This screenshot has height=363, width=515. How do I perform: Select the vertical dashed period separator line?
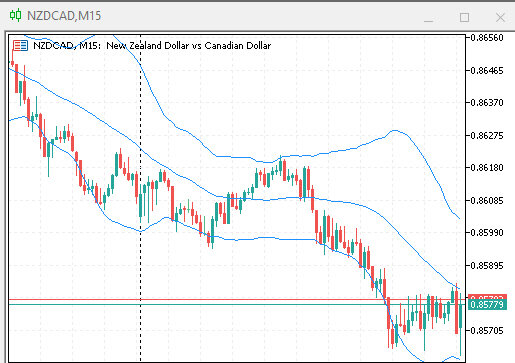click(140, 198)
